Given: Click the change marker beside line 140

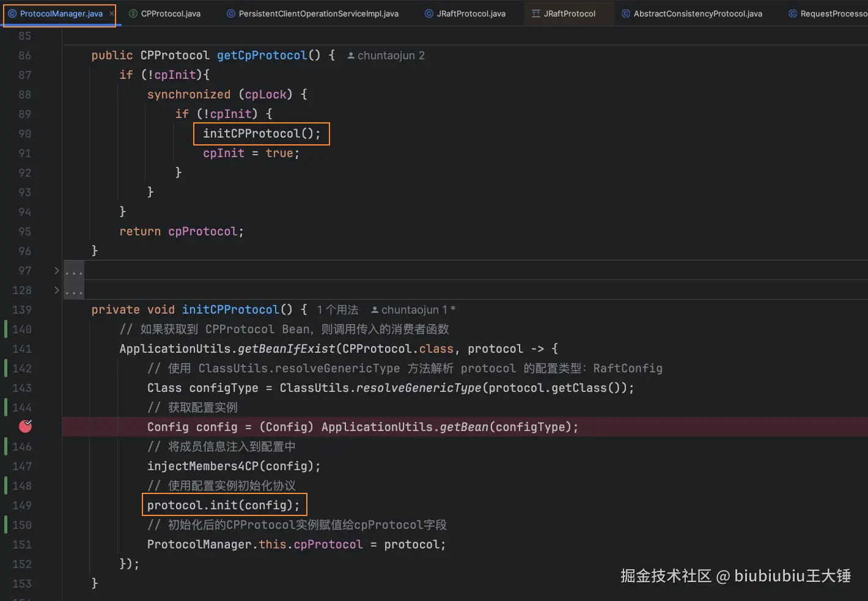Looking at the screenshot, I should (x=6, y=330).
